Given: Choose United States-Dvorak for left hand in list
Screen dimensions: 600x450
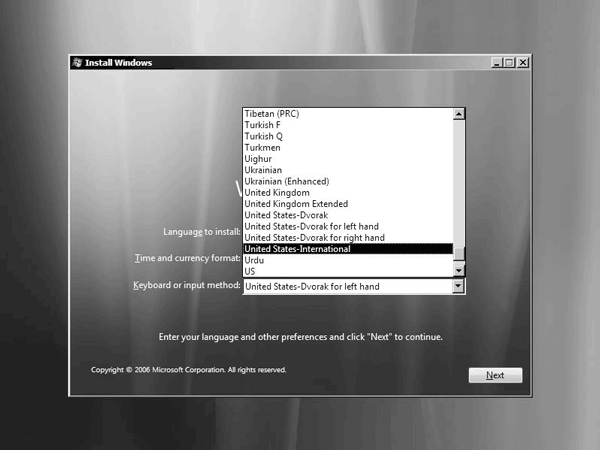Looking at the screenshot, I should pos(348,227).
